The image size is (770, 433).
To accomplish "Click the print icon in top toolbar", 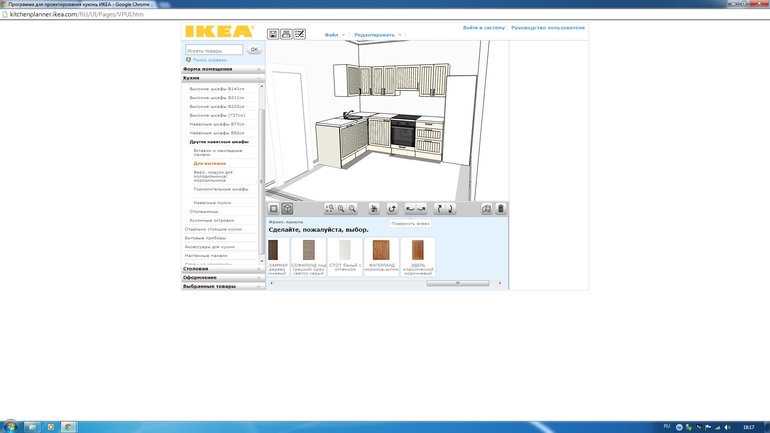I will click(286, 34).
